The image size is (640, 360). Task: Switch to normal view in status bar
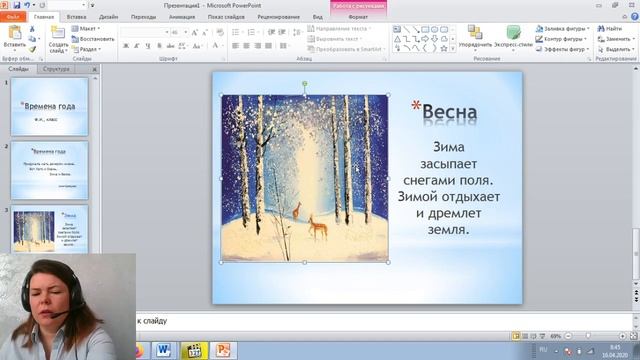(x=516, y=336)
